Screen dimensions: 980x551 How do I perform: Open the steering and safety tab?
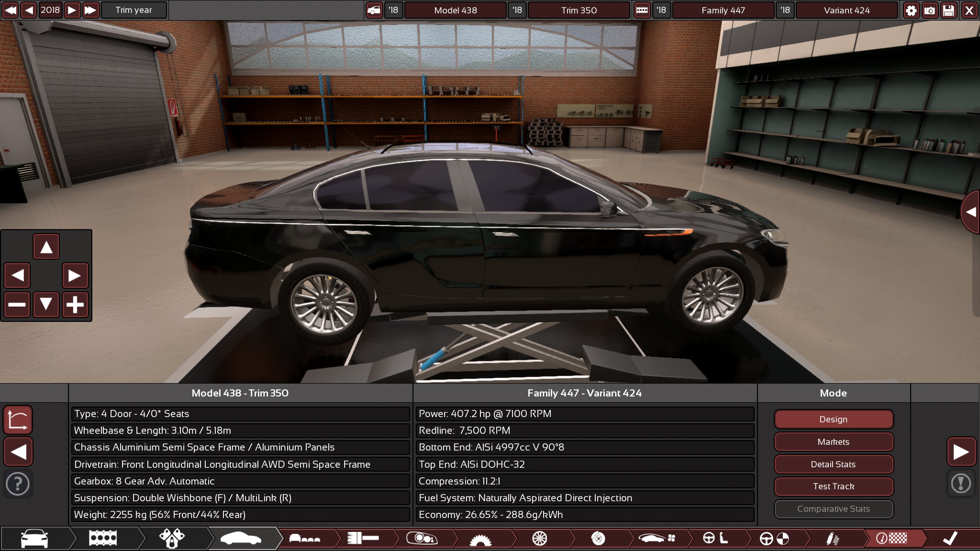point(774,539)
